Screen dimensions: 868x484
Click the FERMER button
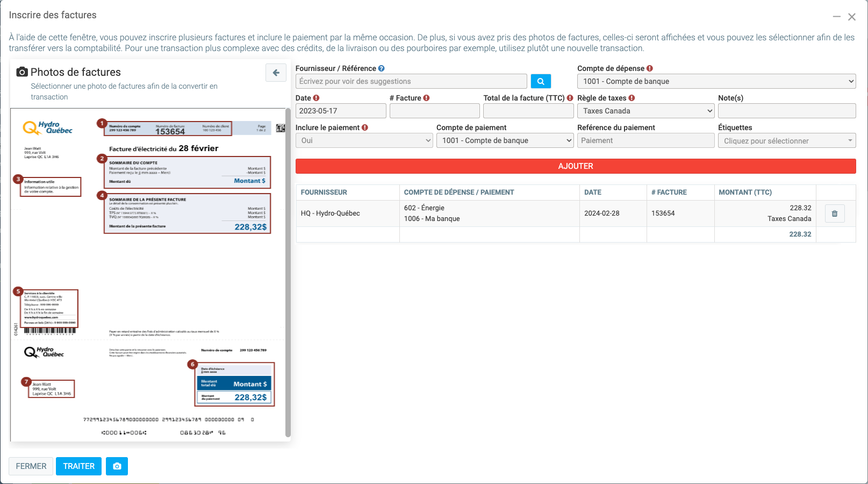click(x=31, y=466)
